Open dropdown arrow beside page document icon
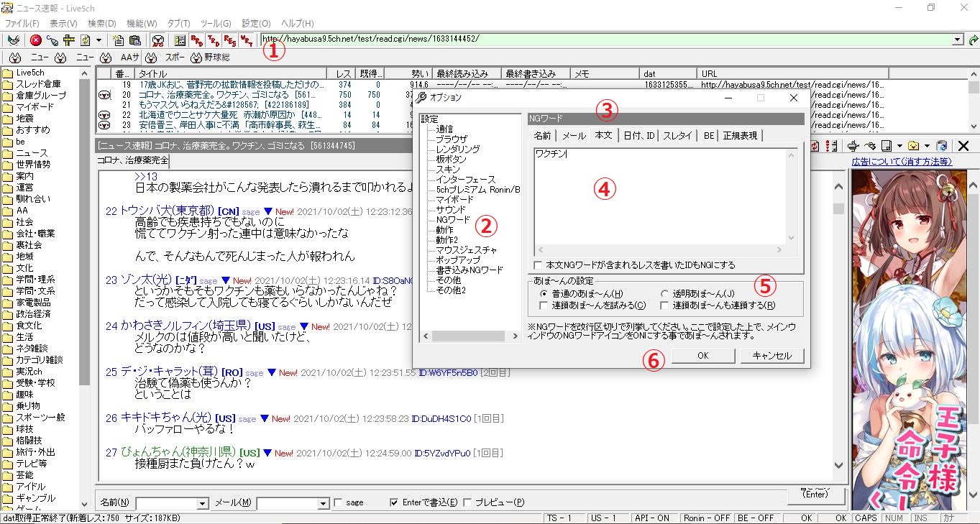The width and height of the screenshot is (980, 524). click(898, 145)
